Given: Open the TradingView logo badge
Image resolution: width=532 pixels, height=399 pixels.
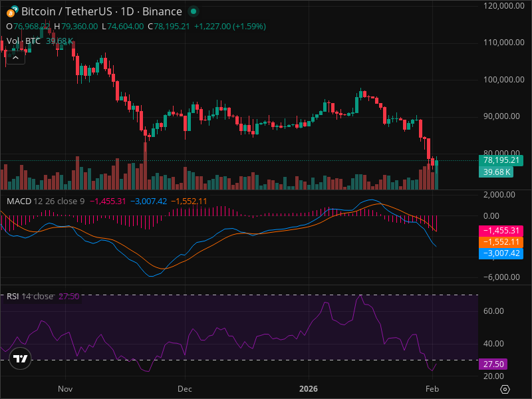Looking at the screenshot, I should pyautogui.click(x=21, y=358).
